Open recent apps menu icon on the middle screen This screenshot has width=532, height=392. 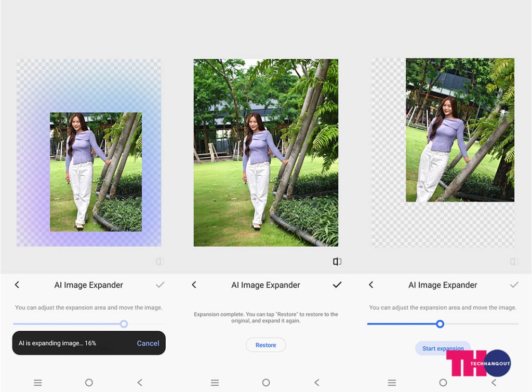(215, 383)
